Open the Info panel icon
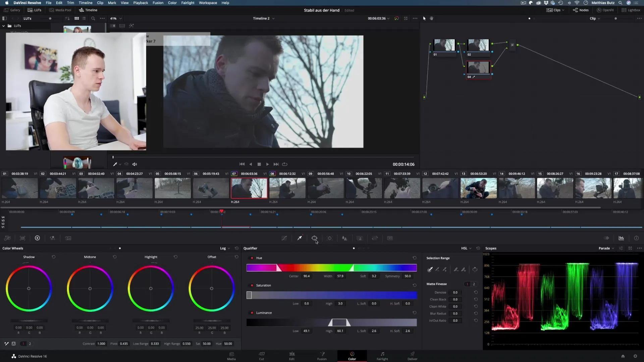The width and height of the screenshot is (644, 362). (636, 238)
